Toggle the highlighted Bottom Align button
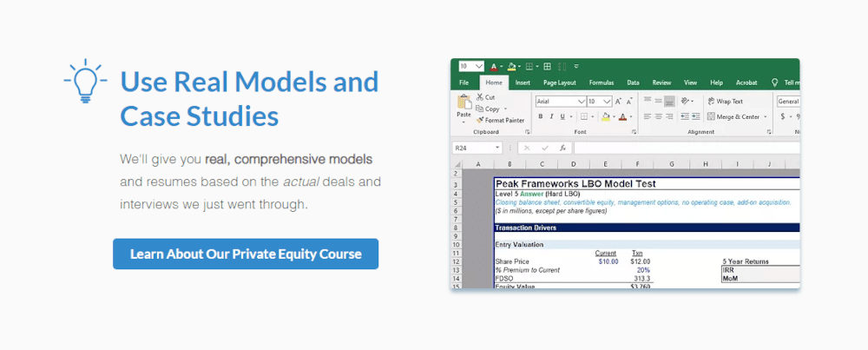Screen dimensions: 868x350 [669, 101]
